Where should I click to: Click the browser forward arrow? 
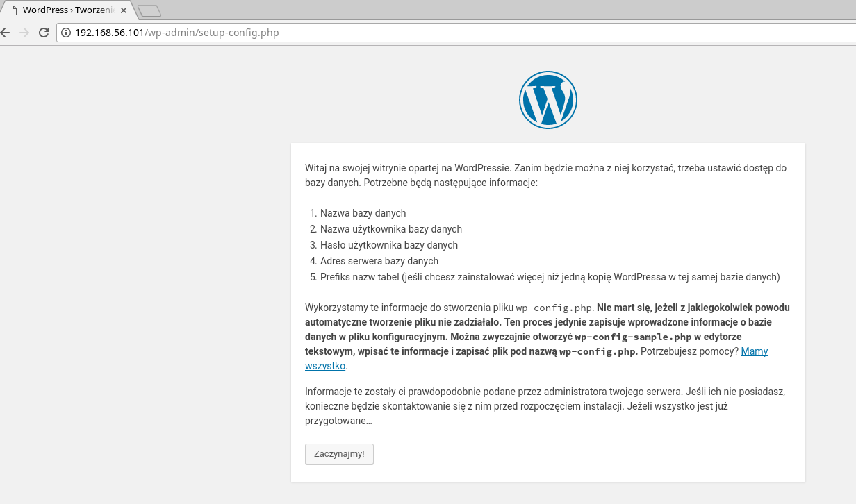tap(24, 33)
